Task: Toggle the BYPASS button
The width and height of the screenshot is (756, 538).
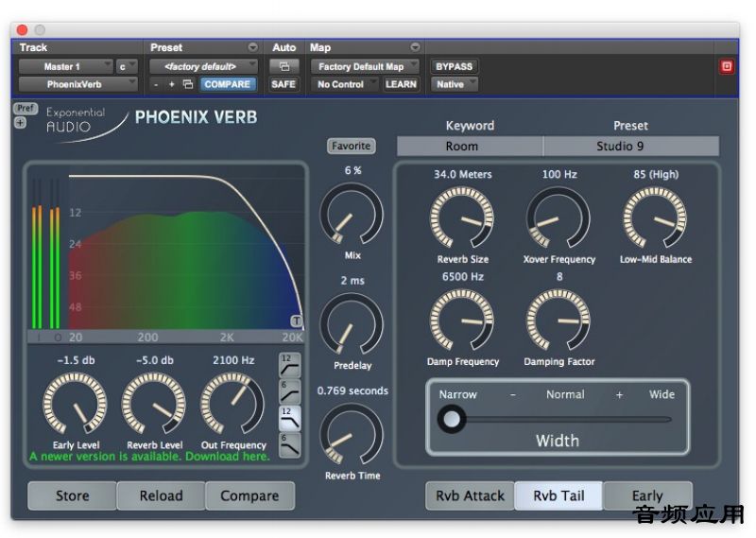Action: click(454, 66)
